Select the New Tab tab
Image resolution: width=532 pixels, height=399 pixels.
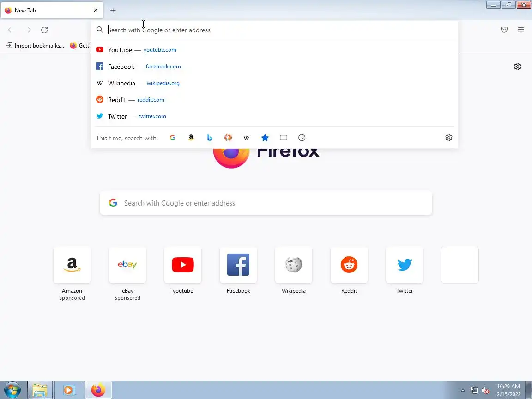coord(52,11)
